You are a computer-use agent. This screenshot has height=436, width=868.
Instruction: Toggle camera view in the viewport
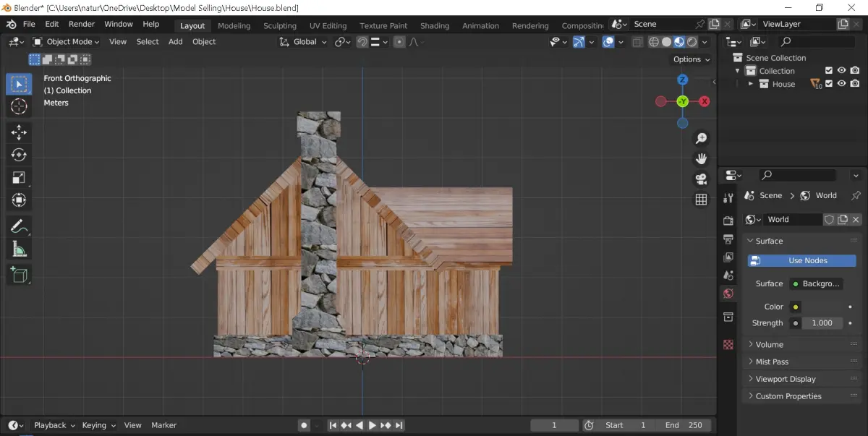[x=700, y=179]
